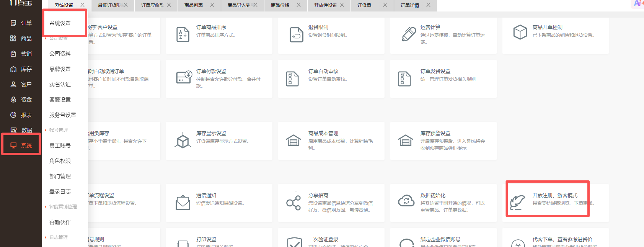
Task: Select 品牌设置 in the submenu
Action: 60,69
